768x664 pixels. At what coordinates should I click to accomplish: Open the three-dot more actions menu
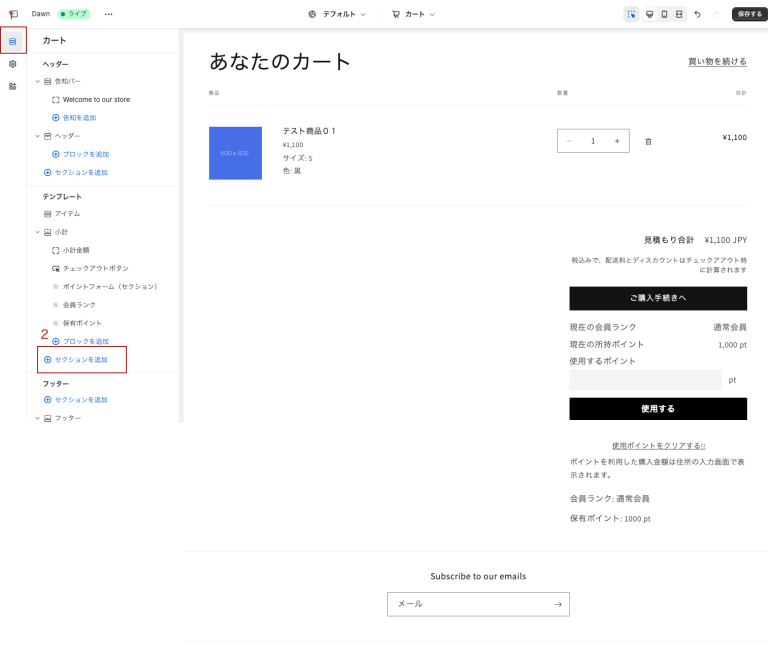(x=108, y=14)
